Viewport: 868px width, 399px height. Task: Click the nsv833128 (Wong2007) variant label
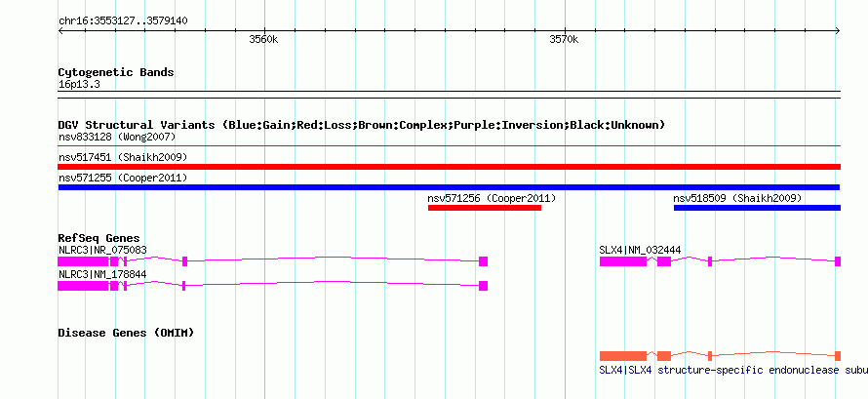pos(117,137)
